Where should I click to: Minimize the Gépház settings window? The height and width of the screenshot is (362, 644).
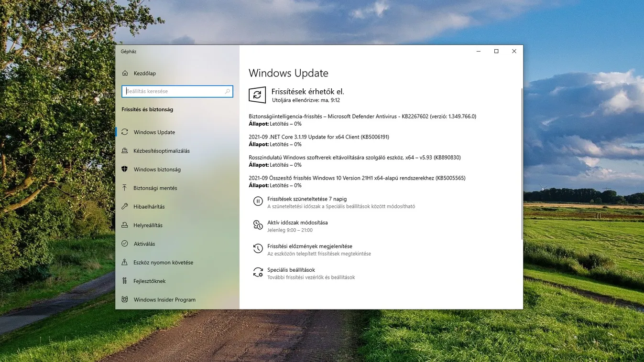479,51
